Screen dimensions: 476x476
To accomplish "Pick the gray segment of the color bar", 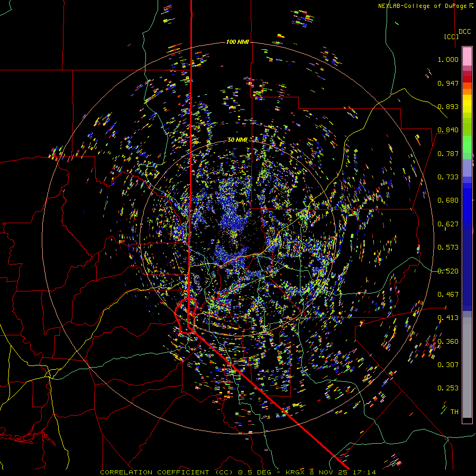I will click(x=467, y=368).
